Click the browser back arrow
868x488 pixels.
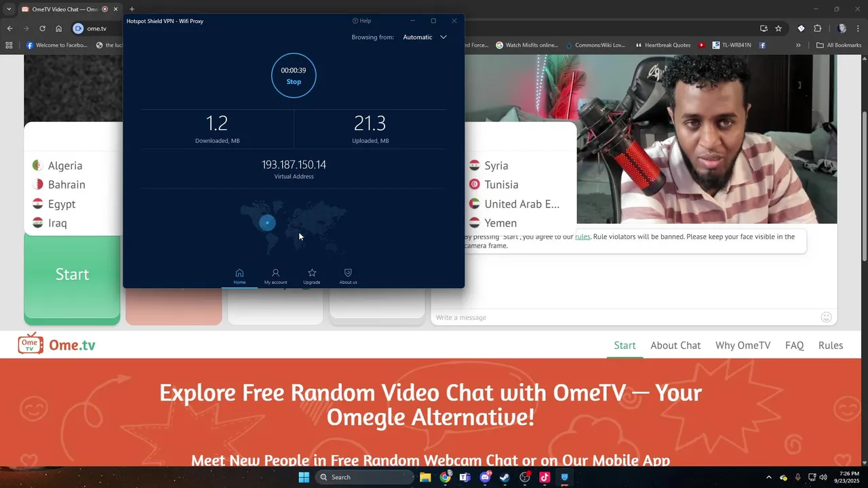pyautogui.click(x=9, y=28)
